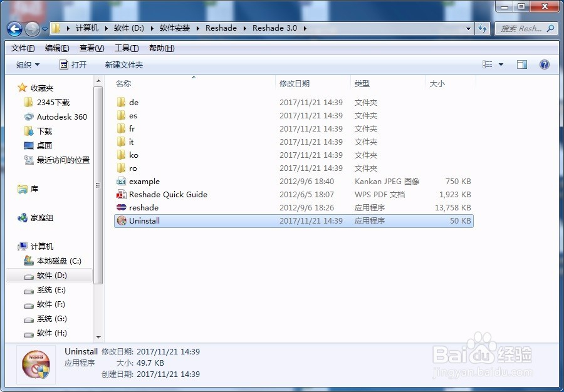Select the ko folder icon
The height and width of the screenshot is (392, 564).
pyautogui.click(x=121, y=155)
